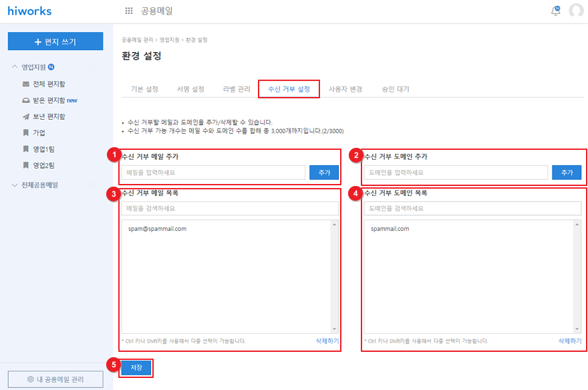
Task: Switch to the 기본 설정 tab
Action: 144,89
